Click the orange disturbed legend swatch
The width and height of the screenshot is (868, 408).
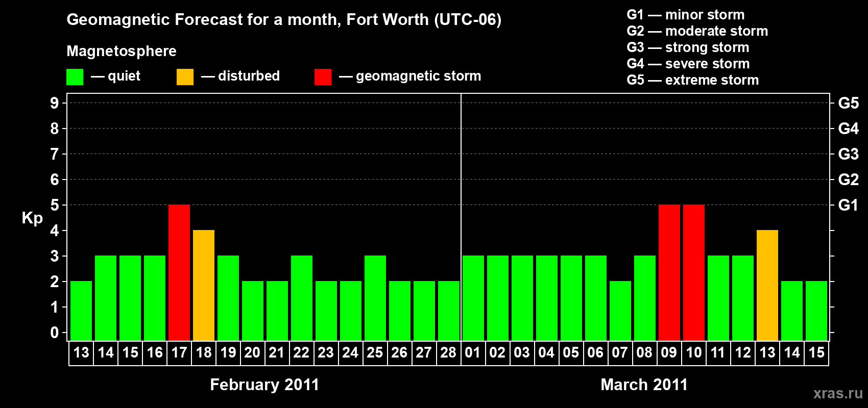point(185,77)
